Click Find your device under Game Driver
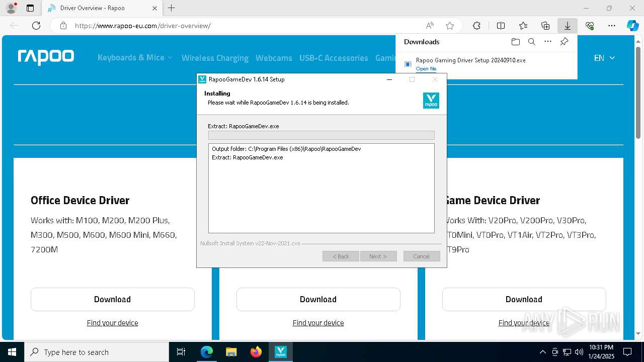This screenshot has width=644, height=362. [x=524, y=323]
